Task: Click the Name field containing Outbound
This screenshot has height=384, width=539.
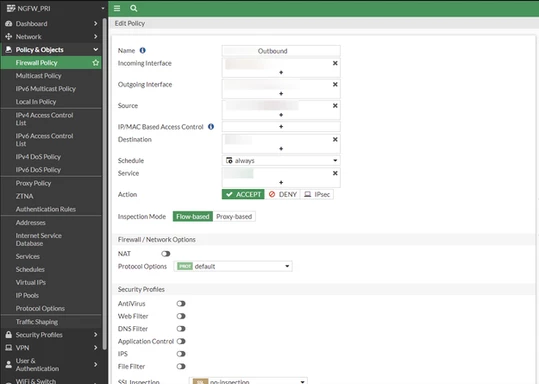Action: point(281,51)
